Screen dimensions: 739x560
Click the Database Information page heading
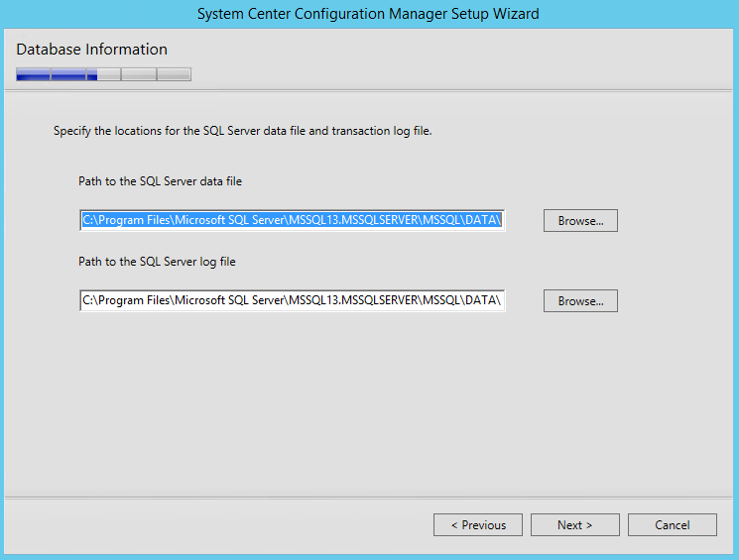(92, 49)
